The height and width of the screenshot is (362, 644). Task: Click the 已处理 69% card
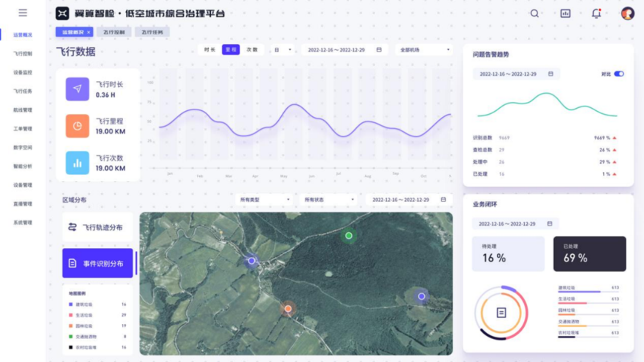tap(589, 254)
